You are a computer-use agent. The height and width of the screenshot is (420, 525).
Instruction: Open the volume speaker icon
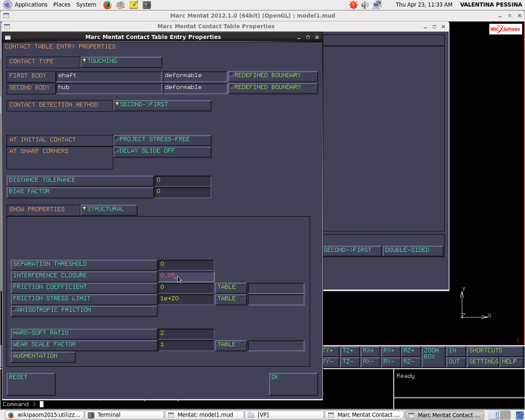coord(365,5)
